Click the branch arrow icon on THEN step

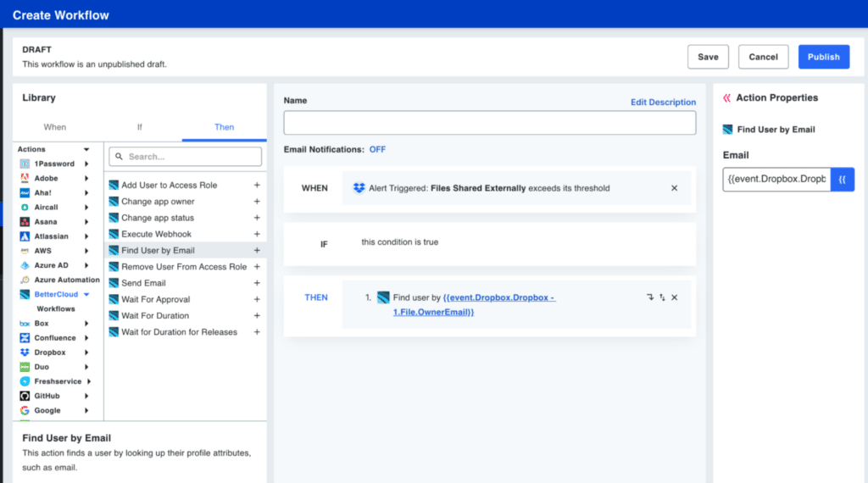point(650,297)
